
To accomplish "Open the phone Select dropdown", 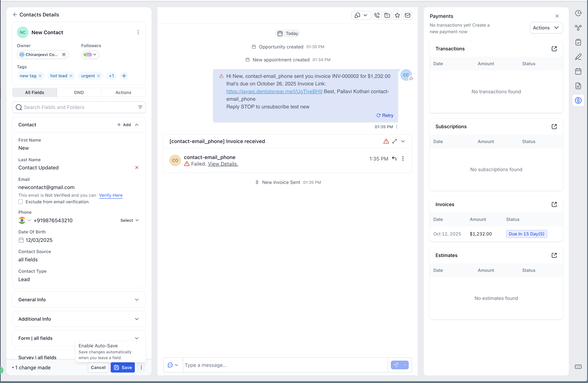I will coord(129,220).
